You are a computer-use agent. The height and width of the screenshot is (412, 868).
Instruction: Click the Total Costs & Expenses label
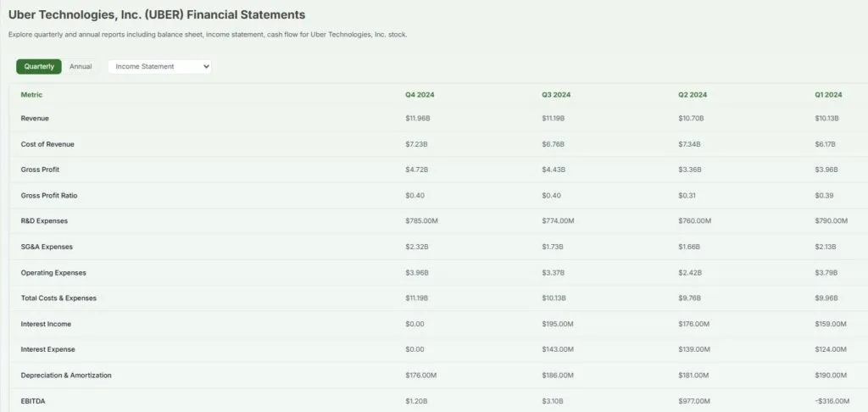click(x=58, y=298)
